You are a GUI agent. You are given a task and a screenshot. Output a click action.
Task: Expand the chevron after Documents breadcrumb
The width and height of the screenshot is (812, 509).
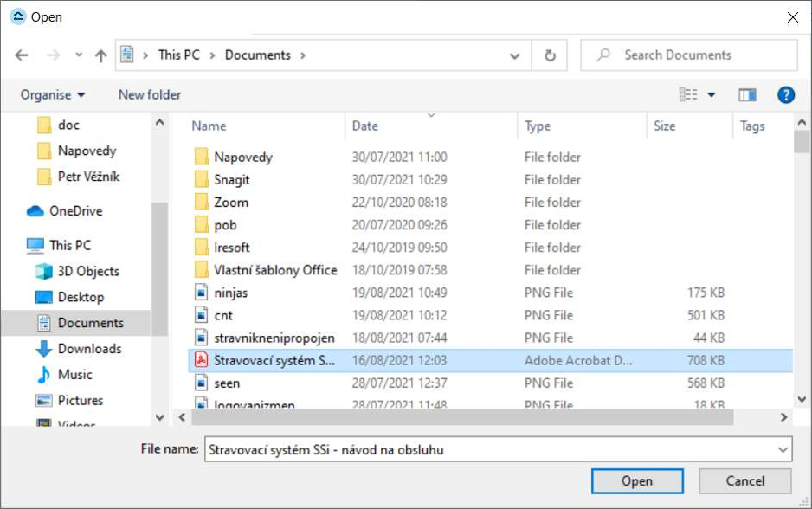pyautogui.click(x=303, y=55)
